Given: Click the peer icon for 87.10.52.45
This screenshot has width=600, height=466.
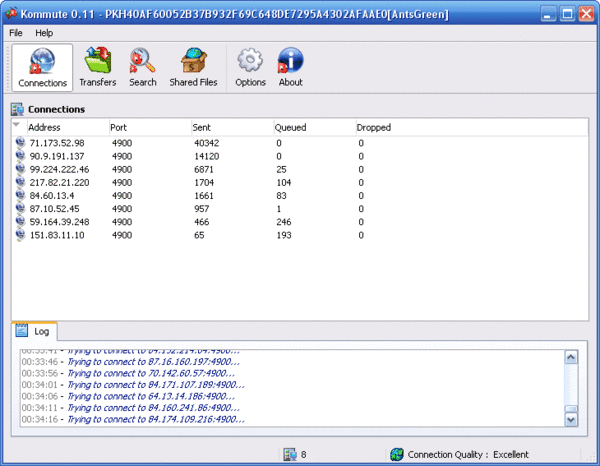Looking at the screenshot, I should click(x=20, y=209).
